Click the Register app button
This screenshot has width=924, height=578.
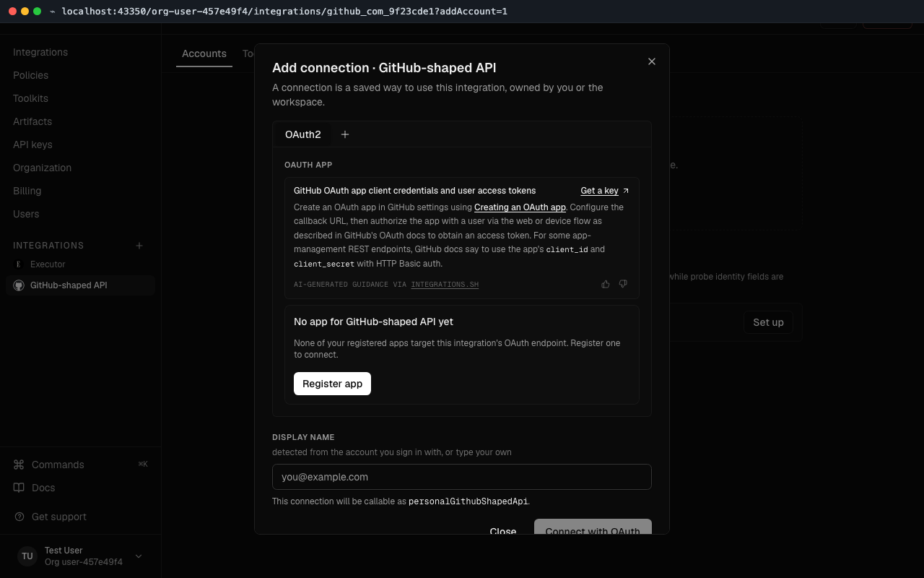(332, 384)
